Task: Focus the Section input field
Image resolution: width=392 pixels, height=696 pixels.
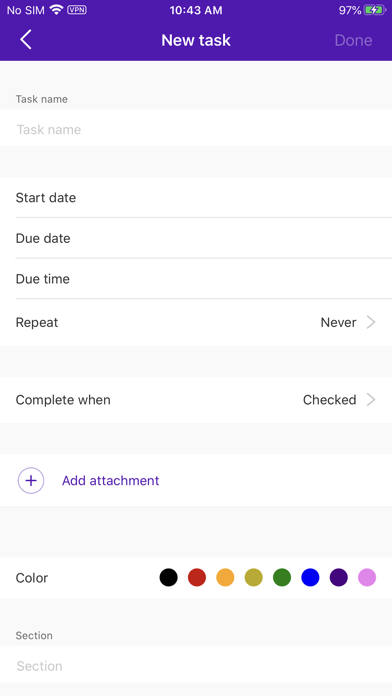Action: 196,666
